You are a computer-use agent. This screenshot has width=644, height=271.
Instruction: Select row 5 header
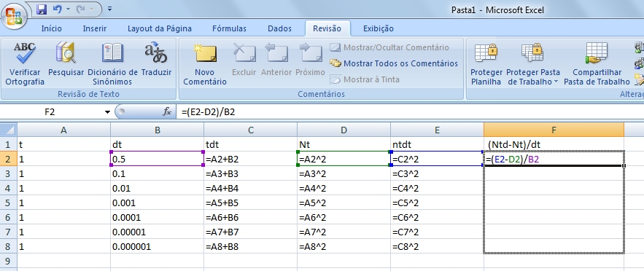coord(8,203)
